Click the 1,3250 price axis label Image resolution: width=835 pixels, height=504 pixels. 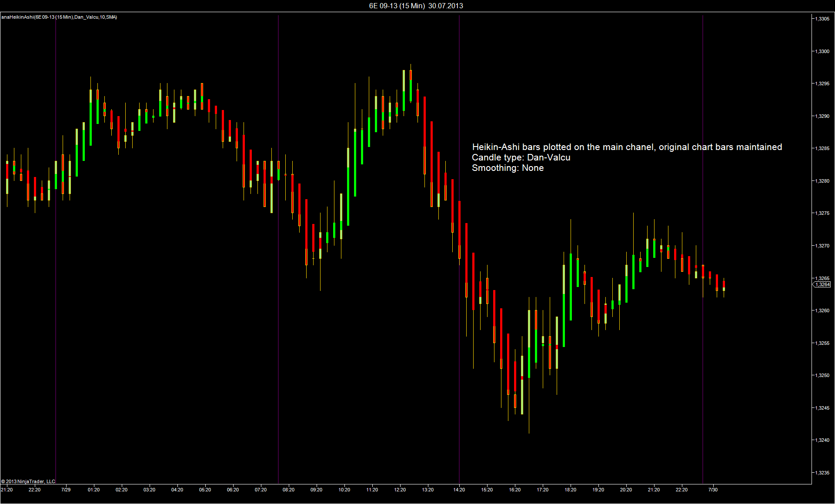point(822,375)
